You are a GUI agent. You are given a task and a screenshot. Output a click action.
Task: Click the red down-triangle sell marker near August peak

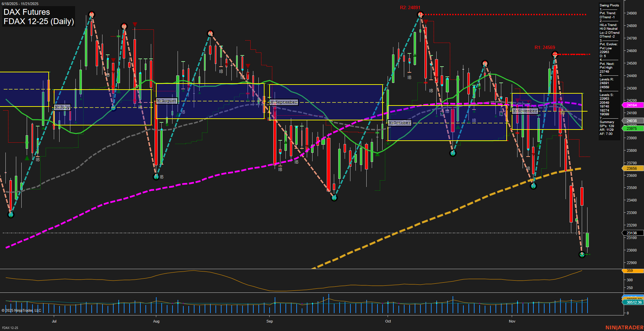click(x=135, y=24)
